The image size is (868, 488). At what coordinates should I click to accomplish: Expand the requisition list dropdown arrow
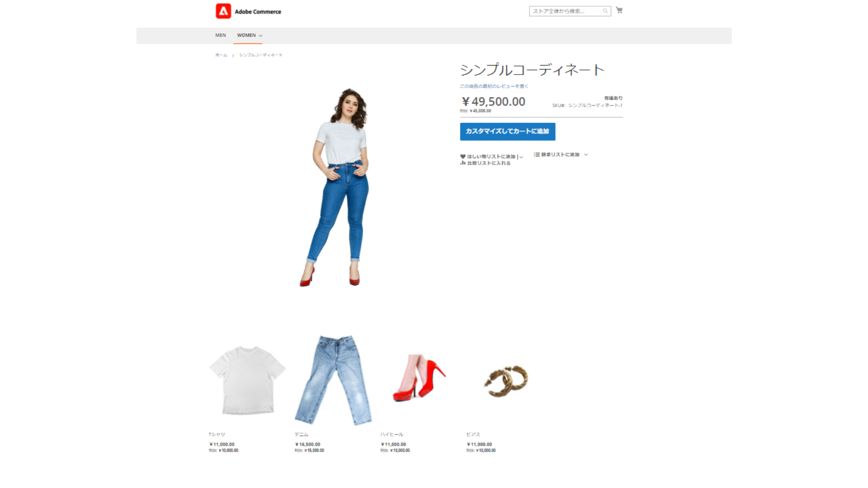click(586, 155)
